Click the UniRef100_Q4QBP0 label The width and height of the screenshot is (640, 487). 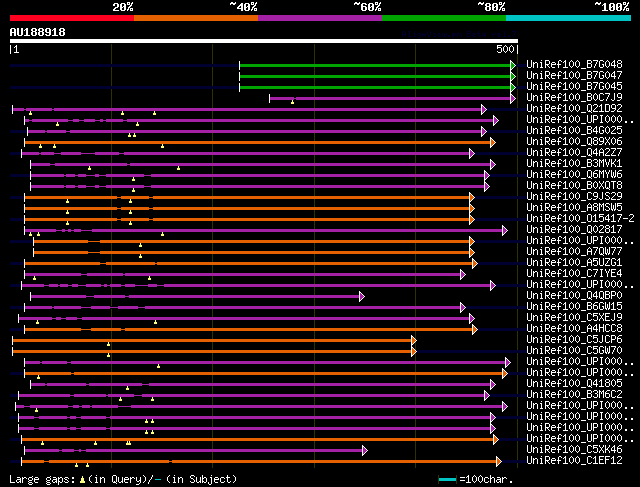tap(574, 296)
